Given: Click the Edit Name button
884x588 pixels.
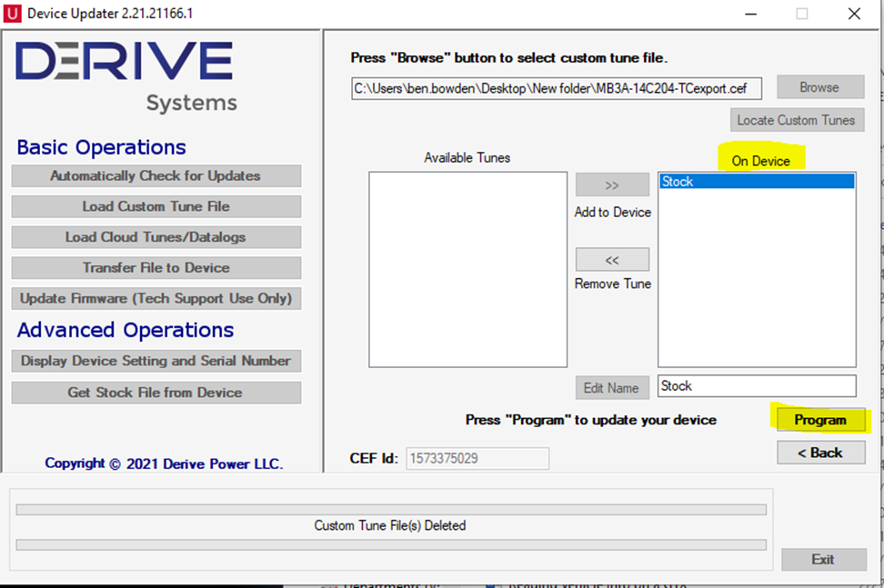Looking at the screenshot, I should (612, 388).
